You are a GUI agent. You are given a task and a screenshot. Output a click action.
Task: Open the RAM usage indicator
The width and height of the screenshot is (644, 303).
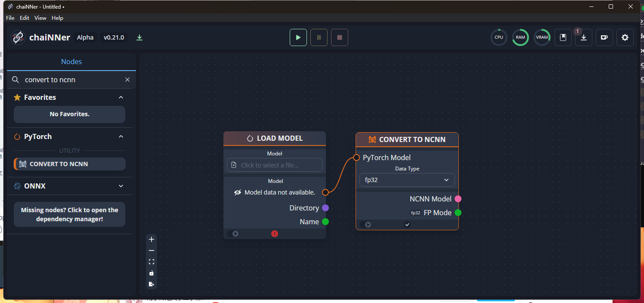[x=520, y=37]
